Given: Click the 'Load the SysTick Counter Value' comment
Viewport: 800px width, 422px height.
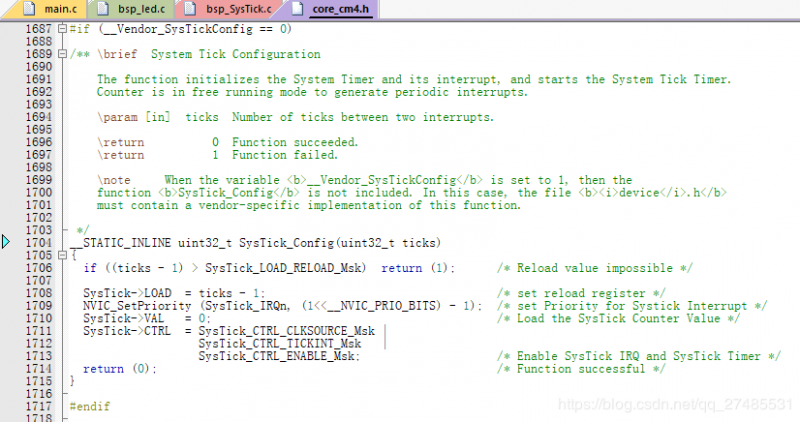Looking at the screenshot, I should pyautogui.click(x=619, y=318).
